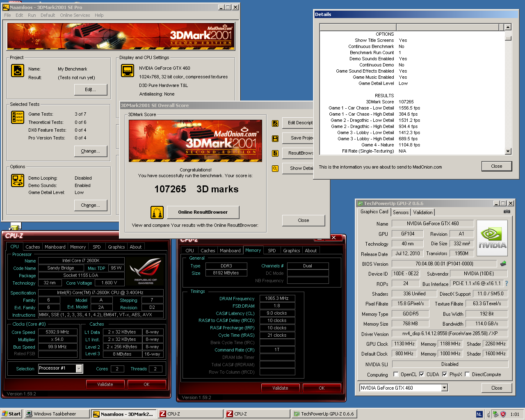This screenshot has width=525, height=420.
Task: Click the Details list scroll up arrow
Action: click(508, 27)
